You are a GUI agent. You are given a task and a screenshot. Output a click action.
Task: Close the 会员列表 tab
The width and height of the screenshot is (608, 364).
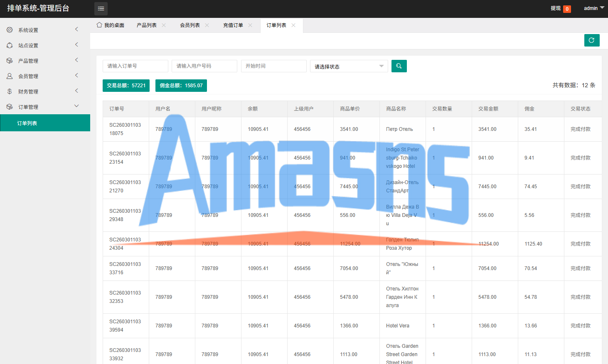tap(207, 25)
